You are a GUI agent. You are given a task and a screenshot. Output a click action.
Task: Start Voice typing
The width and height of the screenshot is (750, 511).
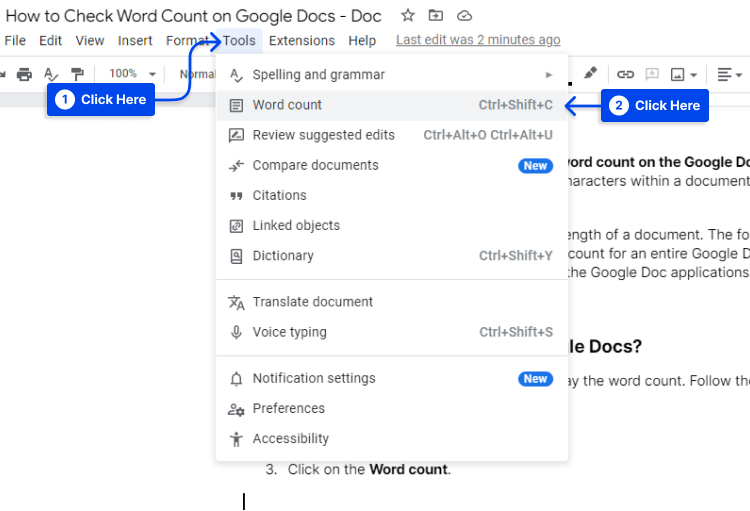392,333
